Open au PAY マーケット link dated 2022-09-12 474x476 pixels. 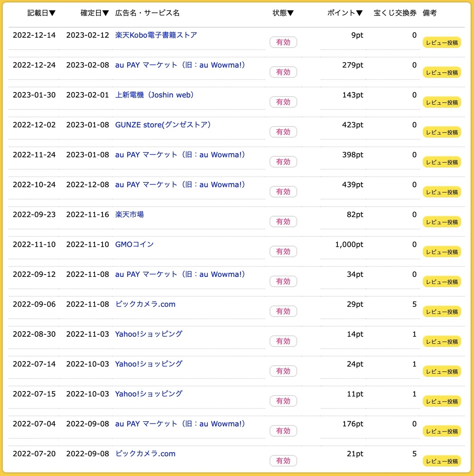pyautogui.click(x=180, y=274)
